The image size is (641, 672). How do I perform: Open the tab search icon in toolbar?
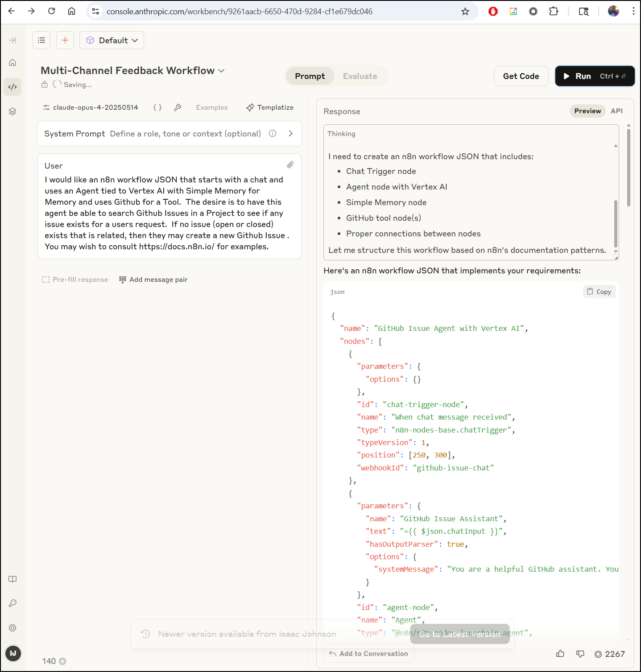[x=583, y=12]
